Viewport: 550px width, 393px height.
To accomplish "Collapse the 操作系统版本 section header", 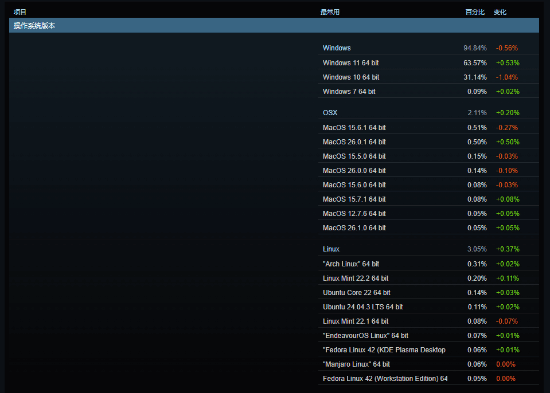I will (274, 26).
